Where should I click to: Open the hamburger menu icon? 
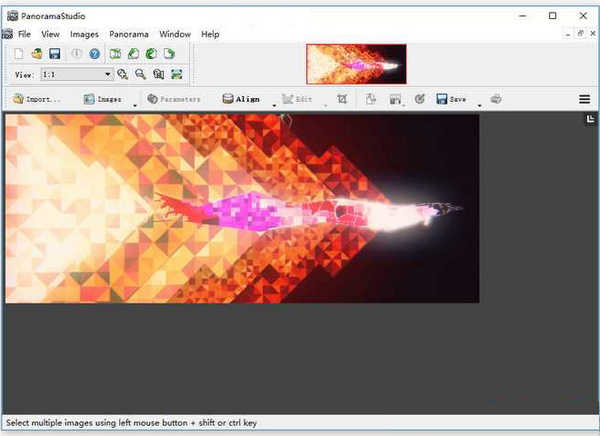(584, 99)
